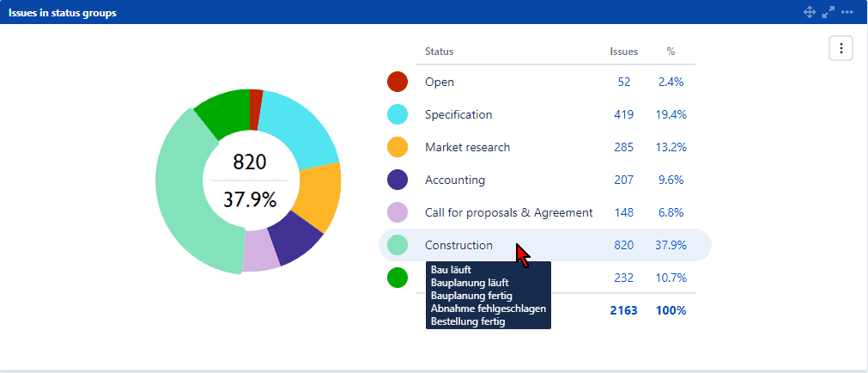Click the Issues column header
The image size is (868, 373).
click(x=623, y=52)
